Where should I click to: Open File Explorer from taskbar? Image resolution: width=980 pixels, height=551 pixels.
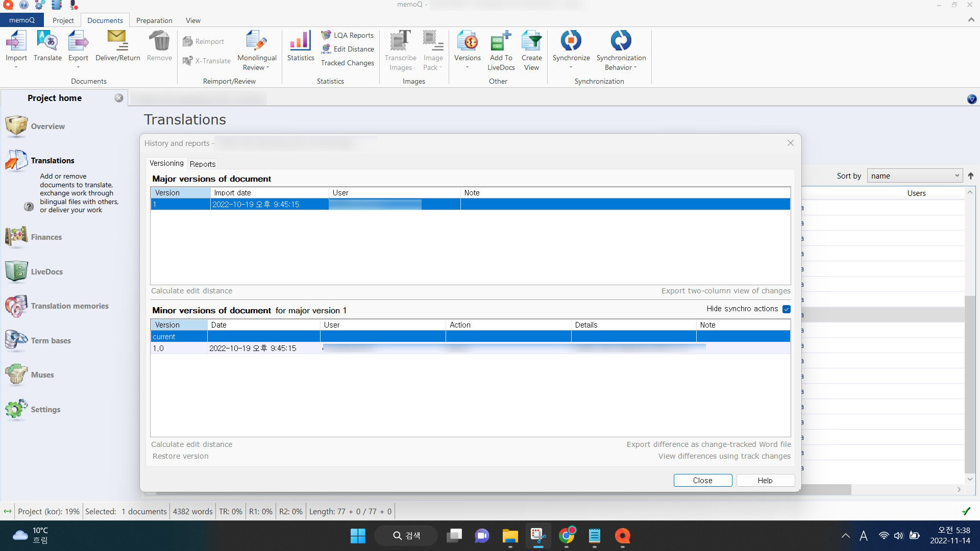coord(510,536)
